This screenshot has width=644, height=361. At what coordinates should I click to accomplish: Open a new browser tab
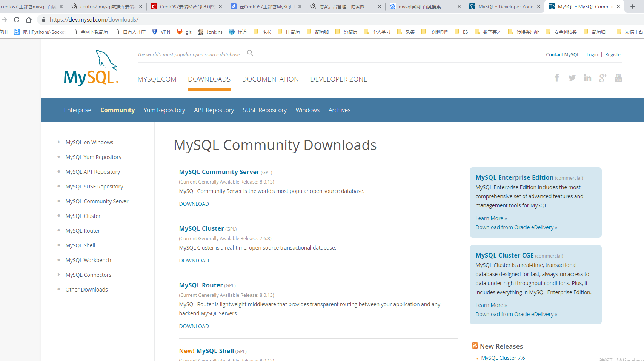point(633,6)
